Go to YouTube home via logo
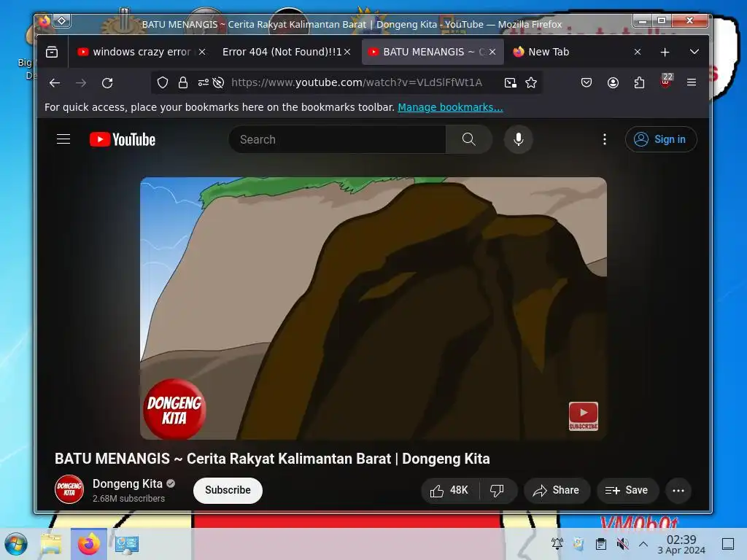 (x=123, y=139)
